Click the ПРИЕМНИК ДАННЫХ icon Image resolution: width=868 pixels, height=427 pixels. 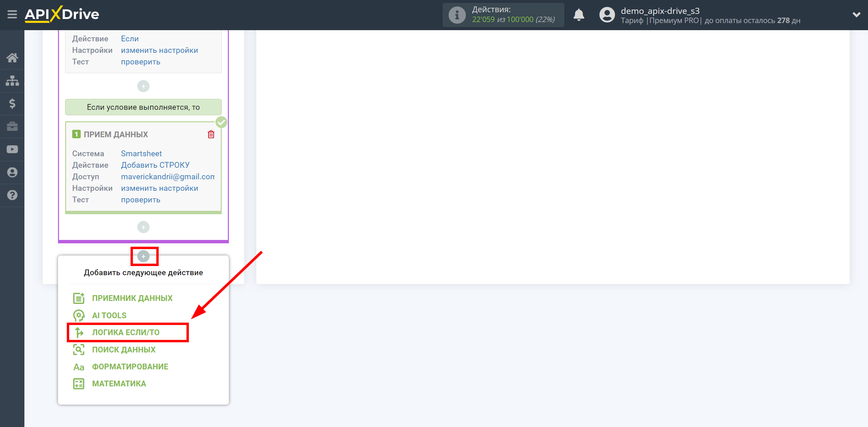pos(79,298)
